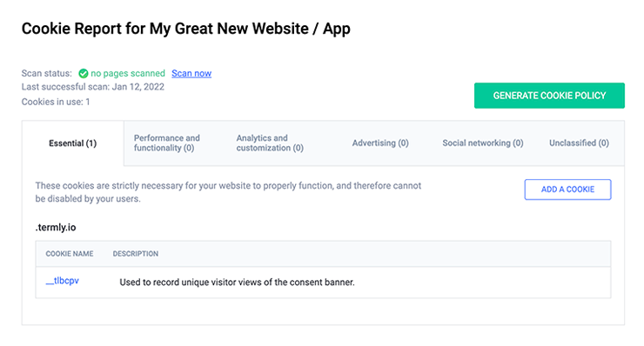Screen dimensions: 644x346
Task: Click the Generate Cookie Policy button
Action: [549, 96]
